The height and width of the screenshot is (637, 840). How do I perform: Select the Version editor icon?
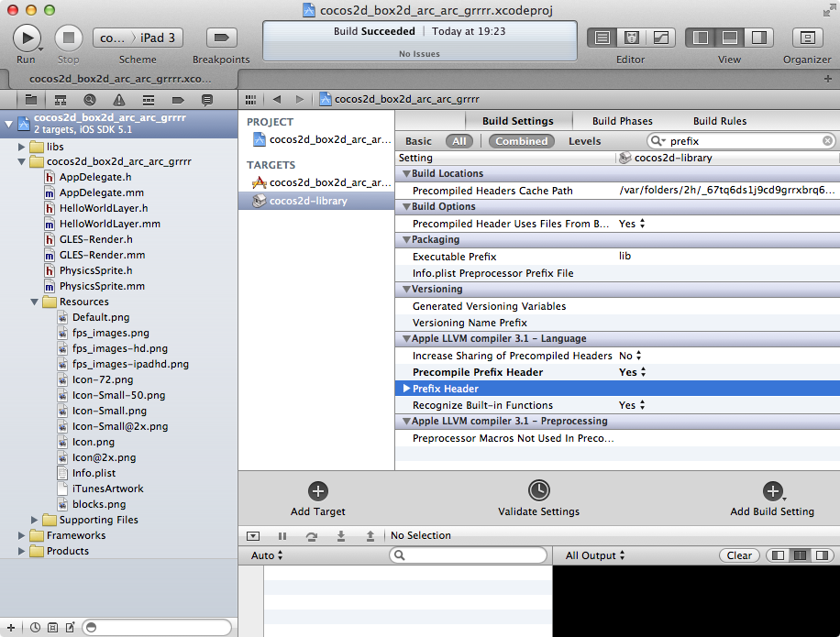[660, 38]
